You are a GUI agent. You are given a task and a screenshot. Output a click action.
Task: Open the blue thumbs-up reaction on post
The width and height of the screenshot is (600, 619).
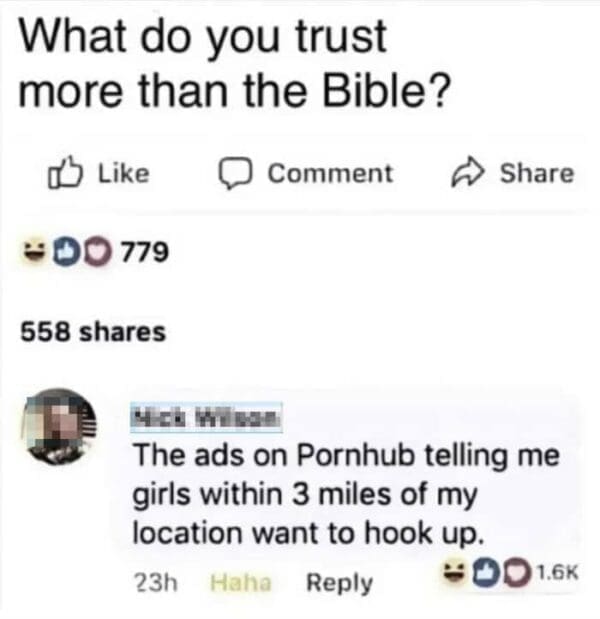point(68,252)
